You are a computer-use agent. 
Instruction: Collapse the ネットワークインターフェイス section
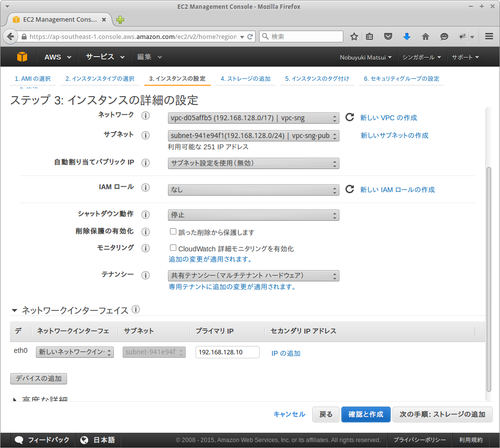(x=13, y=310)
